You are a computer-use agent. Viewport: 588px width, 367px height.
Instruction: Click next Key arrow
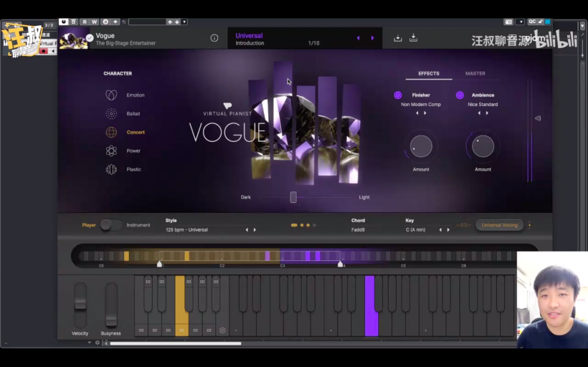click(448, 230)
